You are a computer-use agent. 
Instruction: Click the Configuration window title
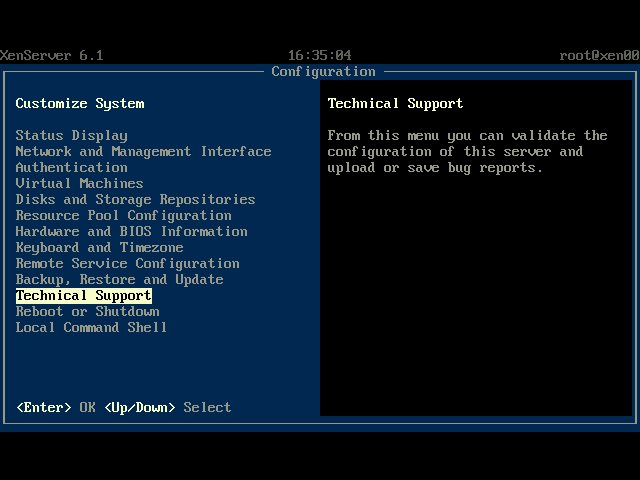click(323, 71)
